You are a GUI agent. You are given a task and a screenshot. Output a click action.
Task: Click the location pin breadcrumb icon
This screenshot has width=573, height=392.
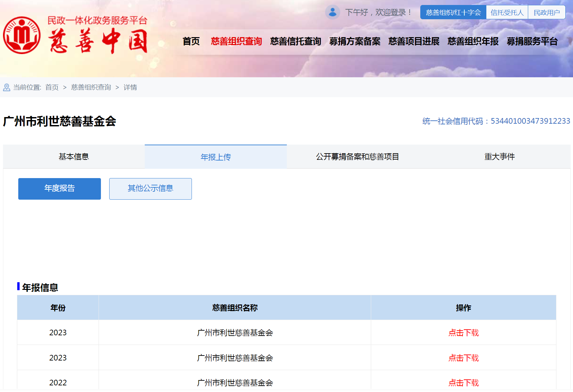coord(7,87)
